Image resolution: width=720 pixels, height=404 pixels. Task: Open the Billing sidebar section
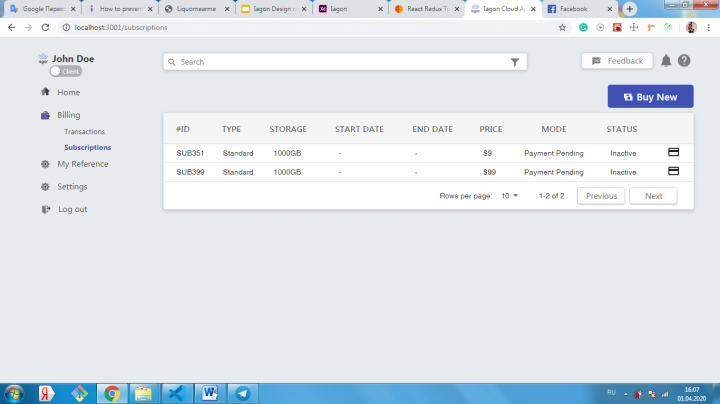click(x=68, y=115)
